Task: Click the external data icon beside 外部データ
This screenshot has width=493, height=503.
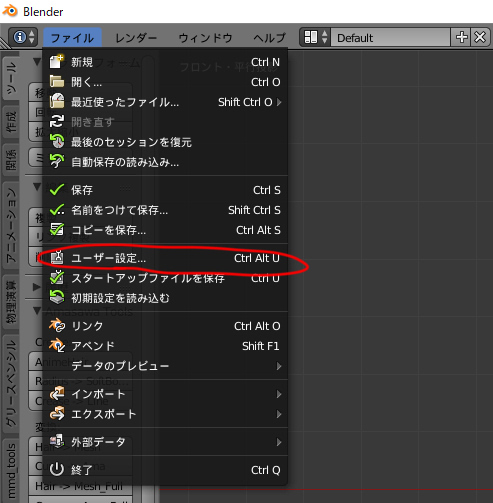Action: pos(57,441)
